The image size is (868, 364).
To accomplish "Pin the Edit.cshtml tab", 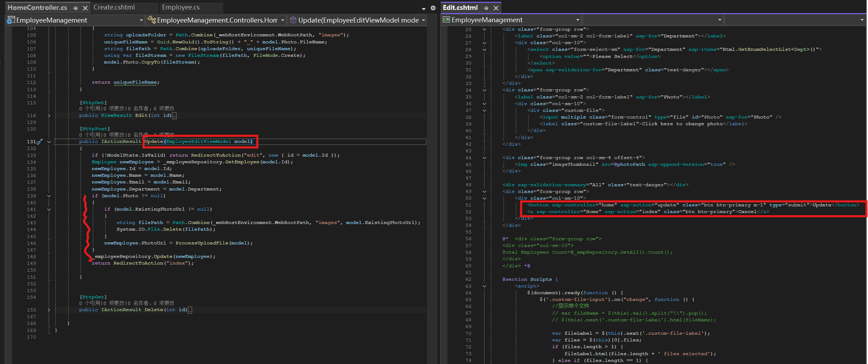I will [x=486, y=8].
